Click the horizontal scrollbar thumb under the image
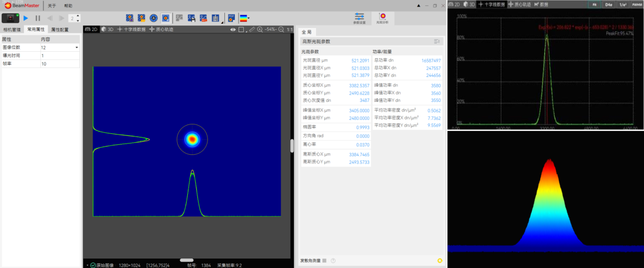Image resolution: width=644 pixels, height=268 pixels. tap(187, 260)
